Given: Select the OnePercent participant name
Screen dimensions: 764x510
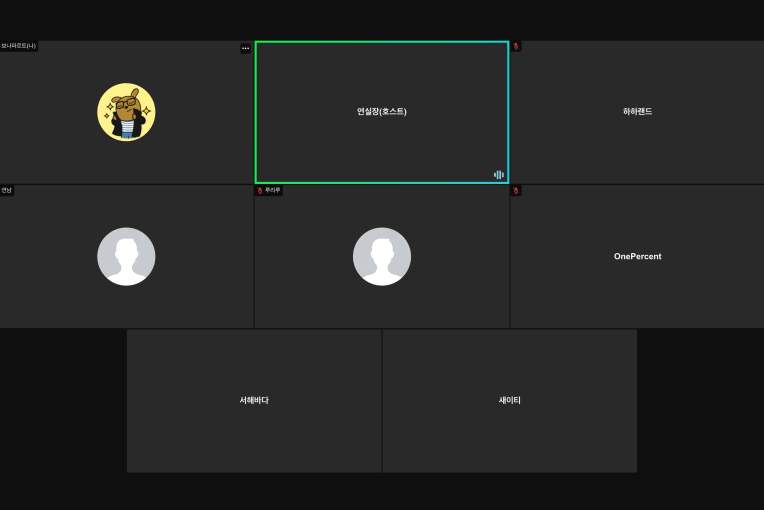Looking at the screenshot, I should [x=637, y=256].
